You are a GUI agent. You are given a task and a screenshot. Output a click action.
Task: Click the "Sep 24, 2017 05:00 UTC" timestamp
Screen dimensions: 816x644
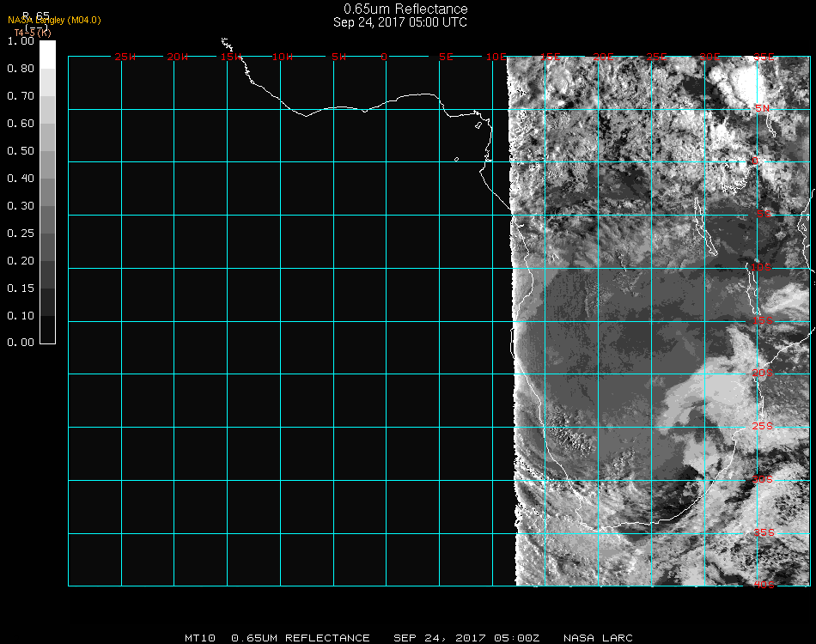(400, 22)
